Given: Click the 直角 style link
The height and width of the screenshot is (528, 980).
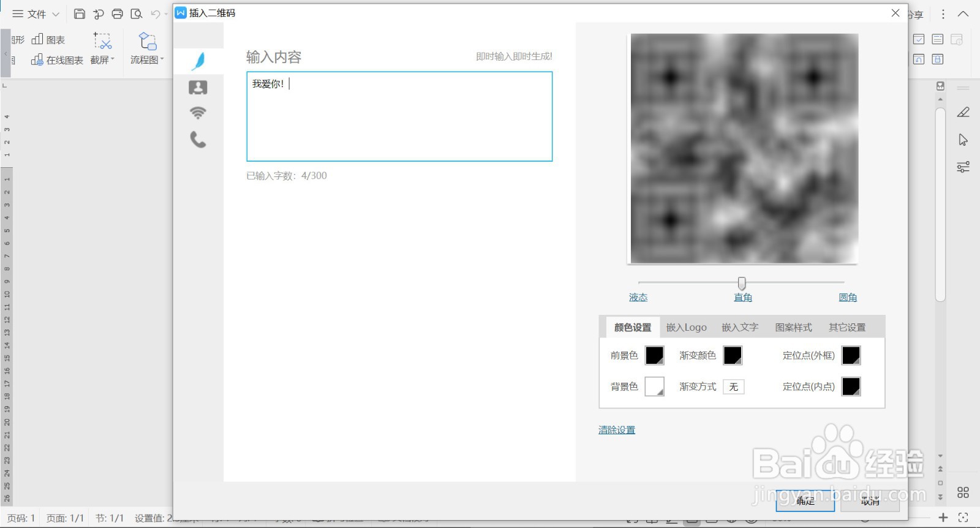Looking at the screenshot, I should [x=743, y=297].
